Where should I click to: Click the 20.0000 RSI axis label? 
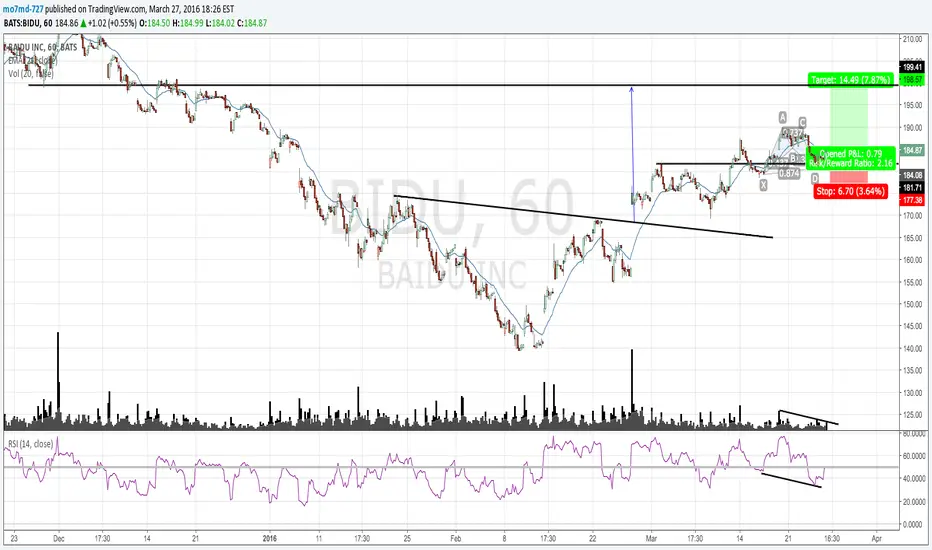coord(914,502)
